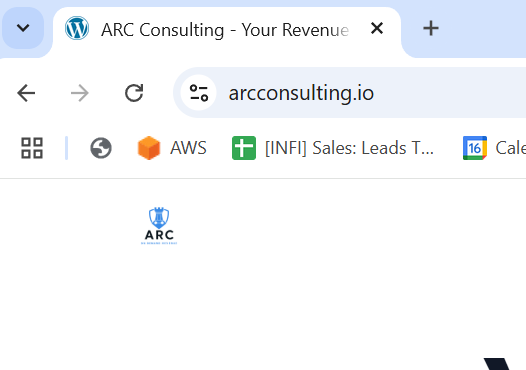526x370 pixels.
Task: Close the ARC Consulting tab
Action: (x=377, y=28)
